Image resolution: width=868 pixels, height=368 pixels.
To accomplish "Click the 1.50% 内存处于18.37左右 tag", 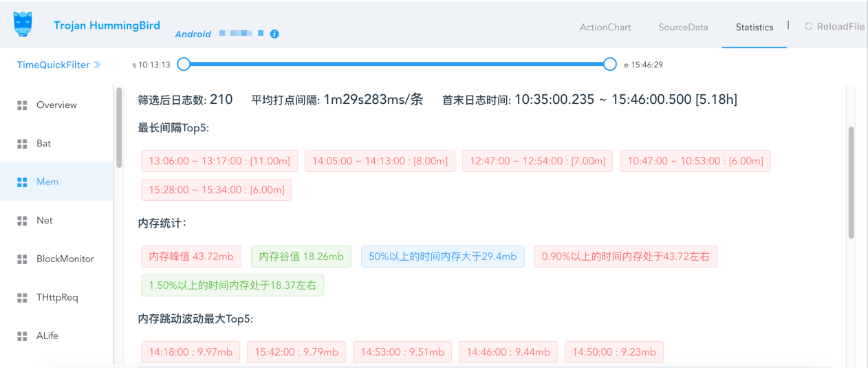I will point(232,285).
